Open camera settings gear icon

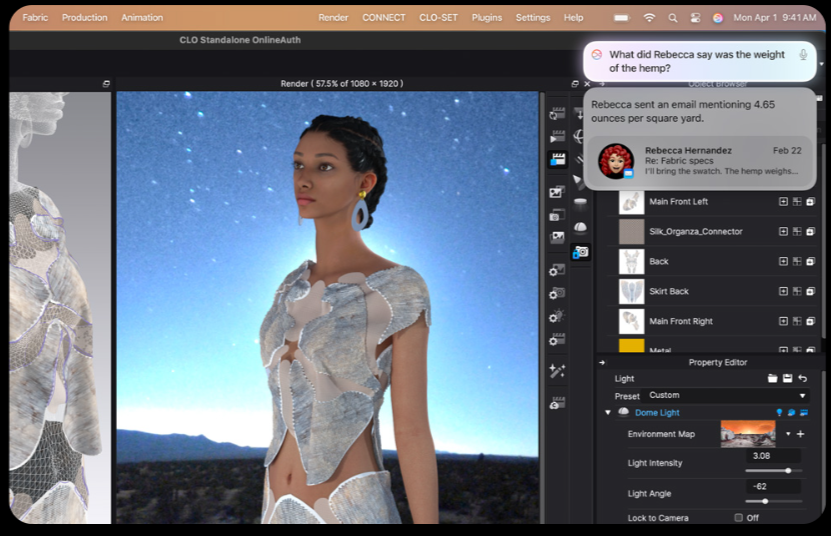click(556, 293)
